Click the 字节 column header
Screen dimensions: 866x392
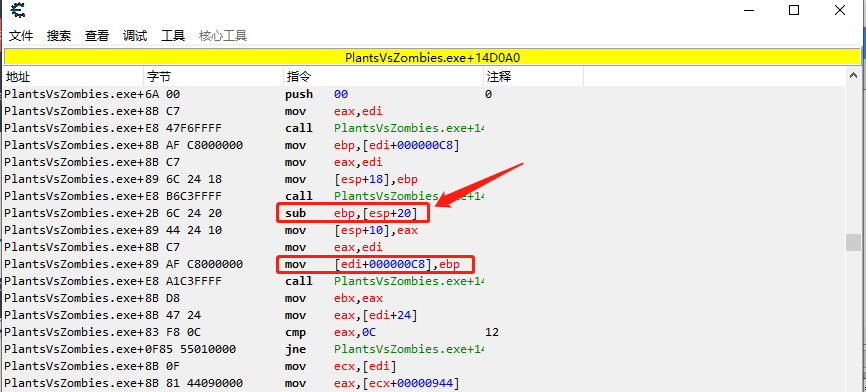click(x=213, y=77)
